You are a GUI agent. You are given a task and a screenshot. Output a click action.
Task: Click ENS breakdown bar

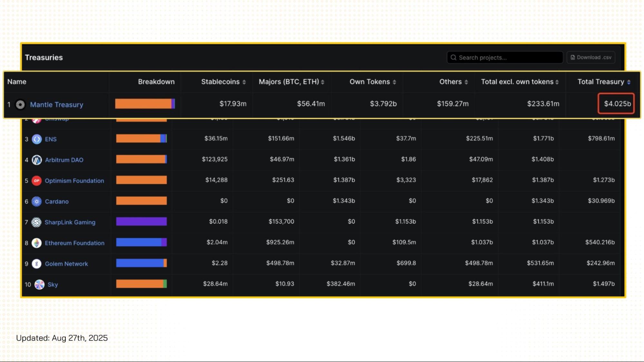pos(141,138)
